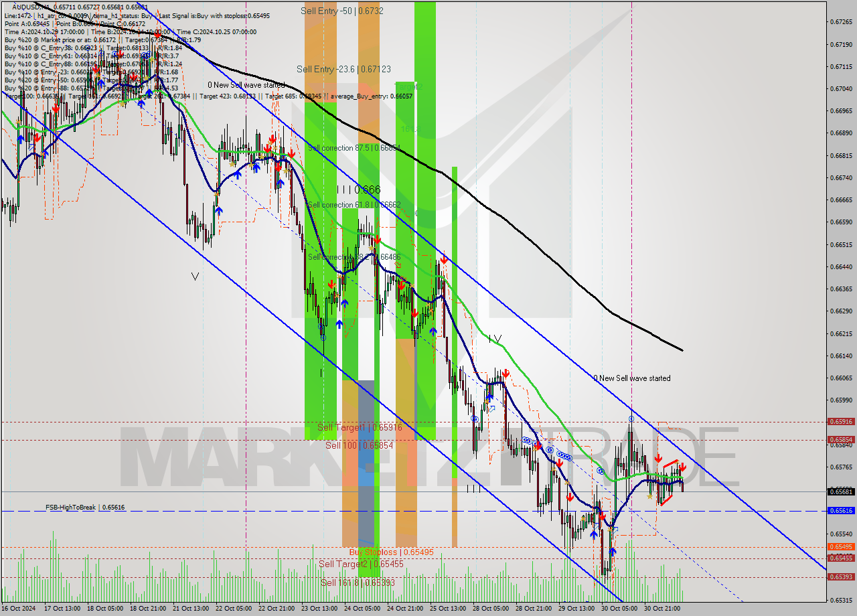
Task: Click the 0.66890 price axis label
Action: (840, 133)
